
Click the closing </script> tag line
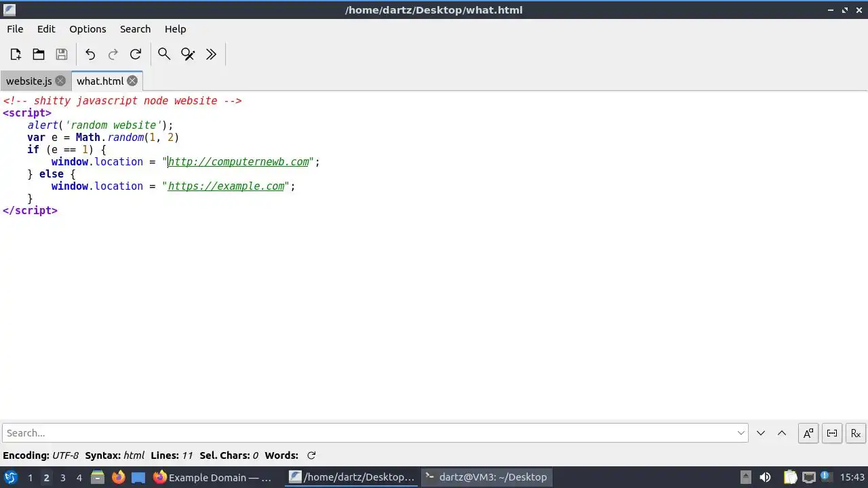coord(30,211)
